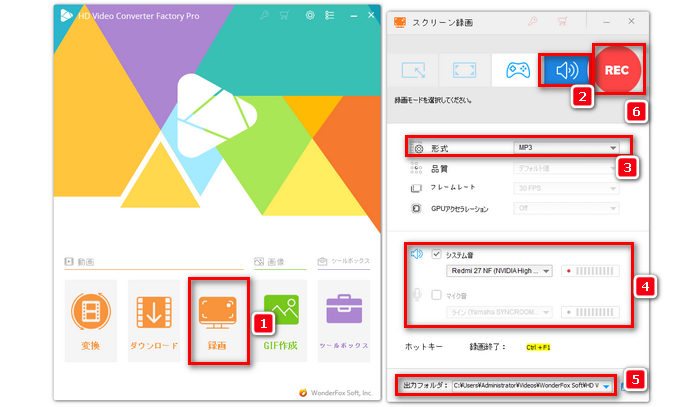
Task: Open the Yamaha SYNCROOM microphone device dropdown
Action: pos(499,312)
